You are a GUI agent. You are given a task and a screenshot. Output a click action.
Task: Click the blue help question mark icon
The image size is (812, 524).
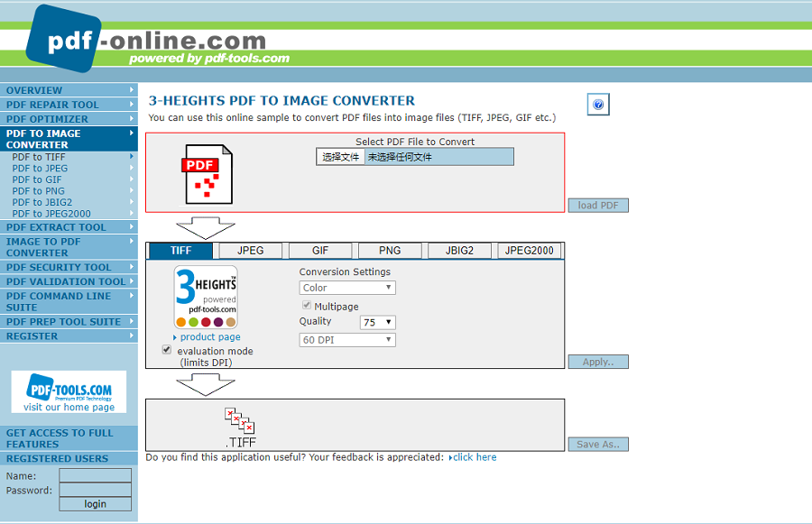tap(598, 105)
